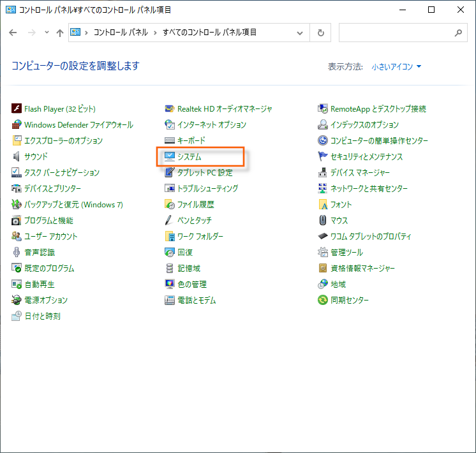Open the インデックスのオプション icon
The width and height of the screenshot is (476, 453).
(323, 124)
